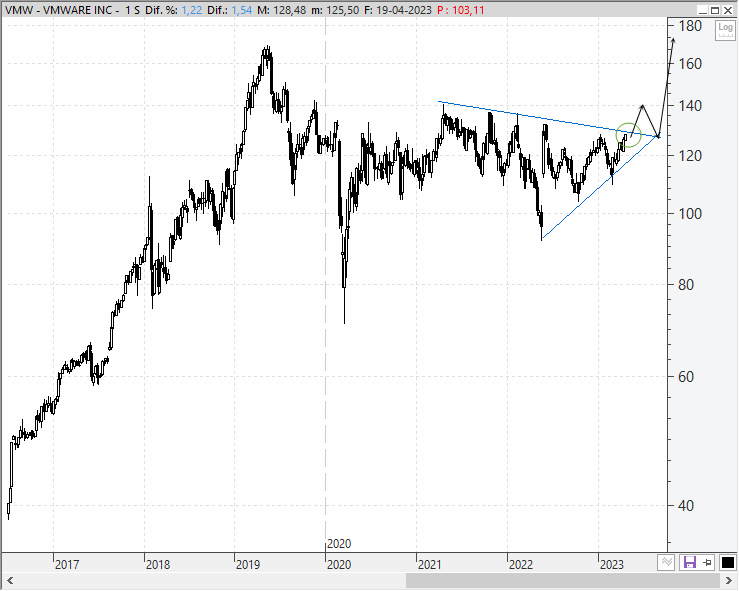The height and width of the screenshot is (591, 739).
Task: Click the 2018 label on time axis
Action: point(158,564)
